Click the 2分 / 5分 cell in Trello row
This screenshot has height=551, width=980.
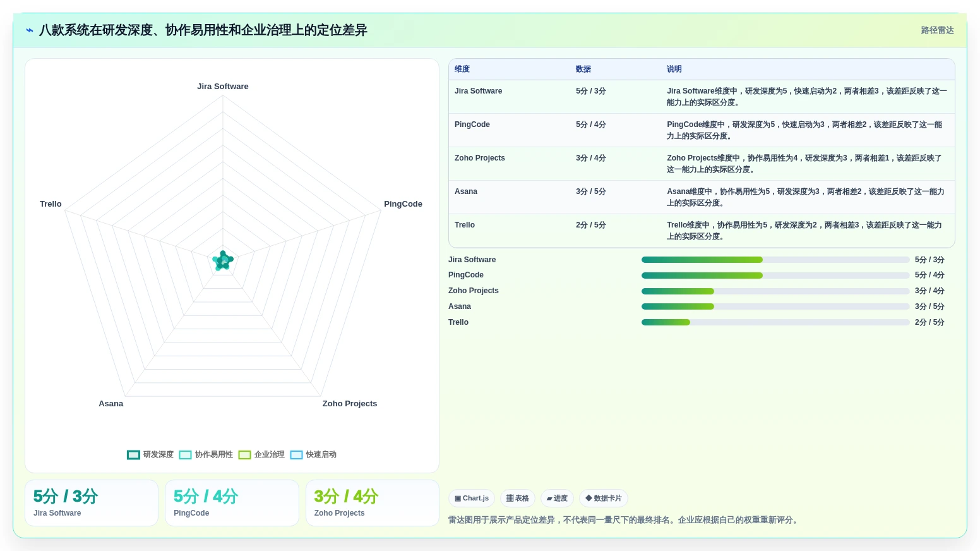click(x=591, y=225)
